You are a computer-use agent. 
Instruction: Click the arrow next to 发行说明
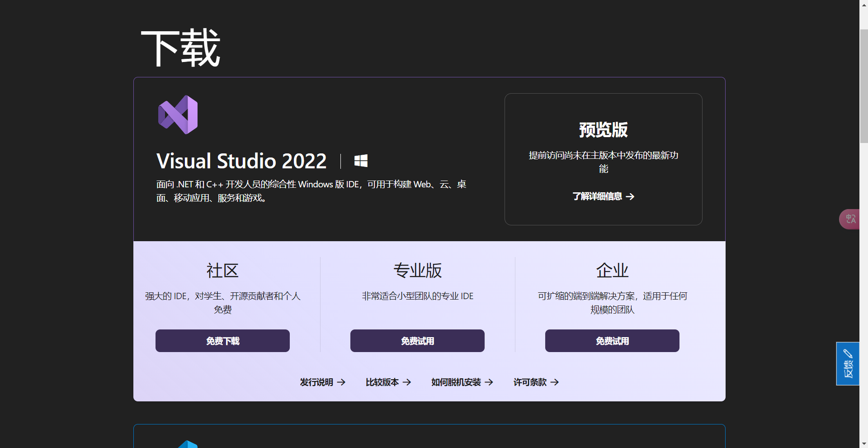pyautogui.click(x=341, y=382)
